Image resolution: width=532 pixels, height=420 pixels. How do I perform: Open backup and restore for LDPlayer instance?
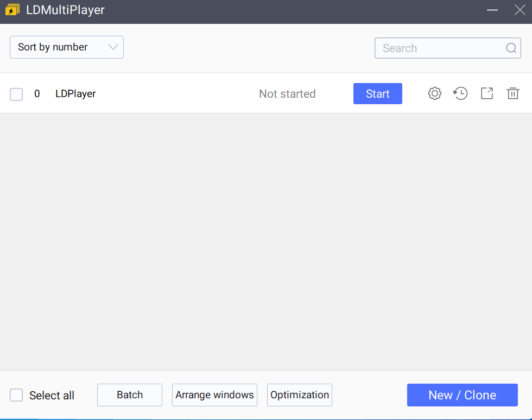click(x=460, y=93)
